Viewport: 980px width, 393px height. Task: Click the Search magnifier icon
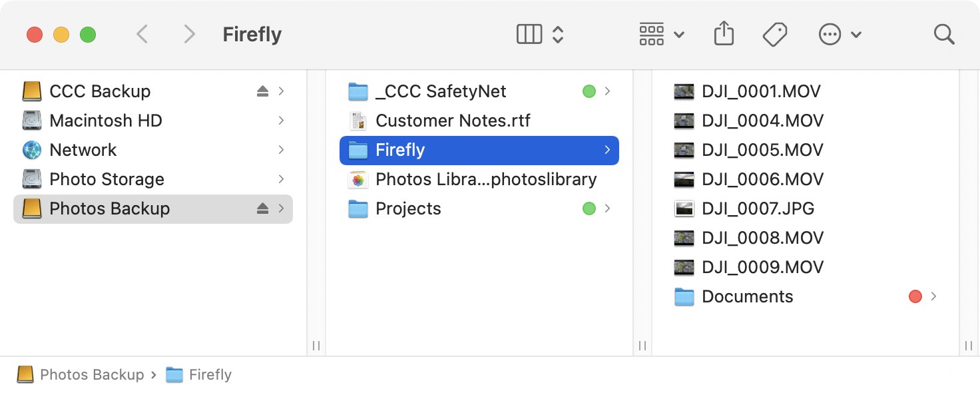[944, 34]
